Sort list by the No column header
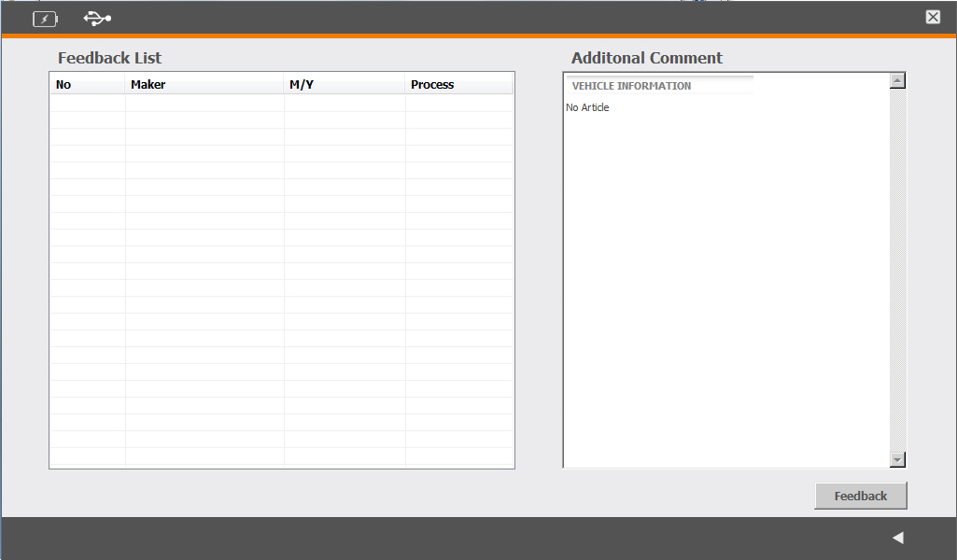Viewport: 957px width, 560px height. (x=87, y=85)
